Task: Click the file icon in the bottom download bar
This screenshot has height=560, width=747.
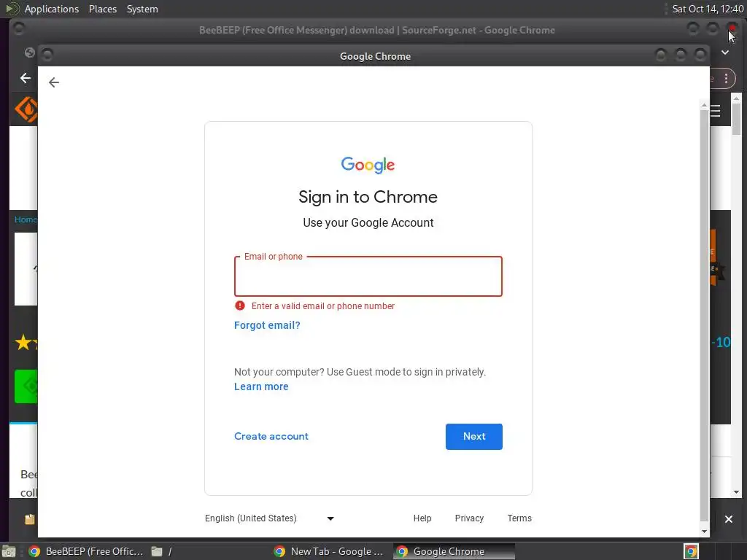Action: click(29, 519)
